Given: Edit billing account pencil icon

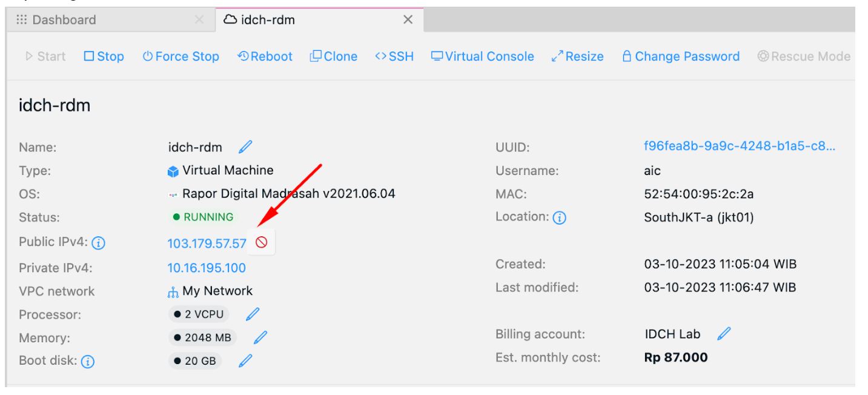Looking at the screenshot, I should click(724, 334).
